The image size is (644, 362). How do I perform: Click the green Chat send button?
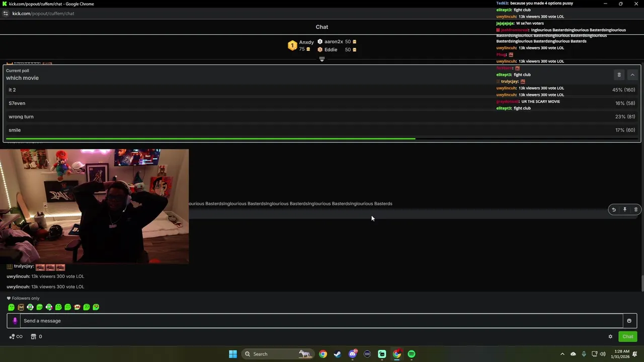[x=628, y=337]
